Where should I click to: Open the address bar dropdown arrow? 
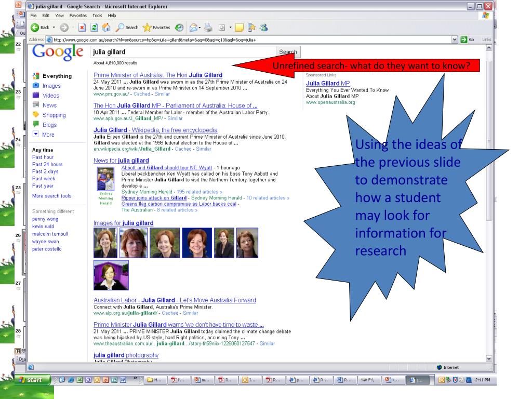coord(455,39)
